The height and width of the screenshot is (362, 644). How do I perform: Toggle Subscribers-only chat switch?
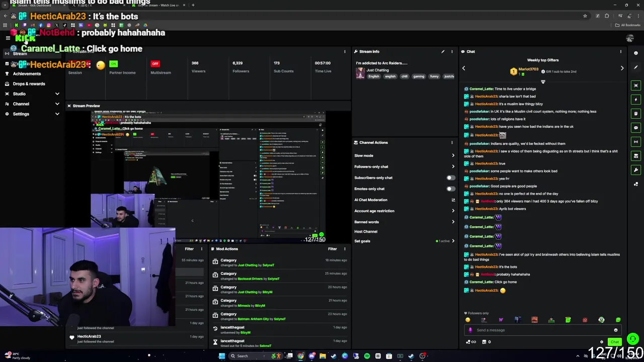click(450, 177)
